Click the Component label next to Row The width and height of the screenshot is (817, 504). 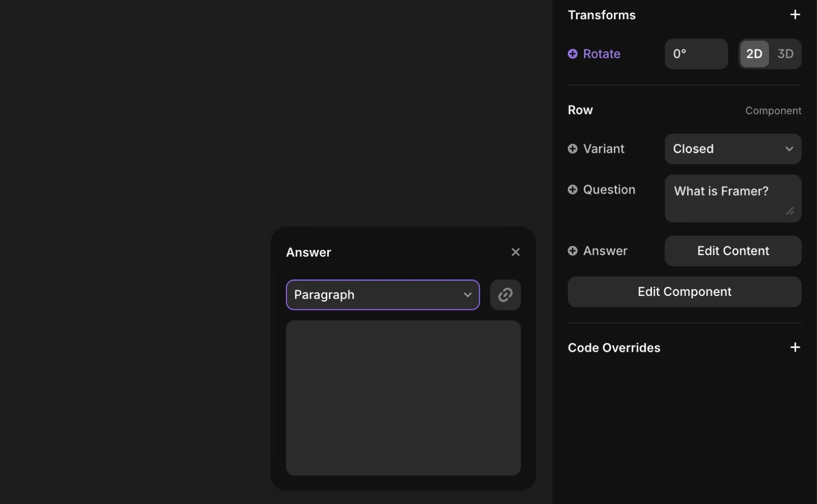[773, 110]
